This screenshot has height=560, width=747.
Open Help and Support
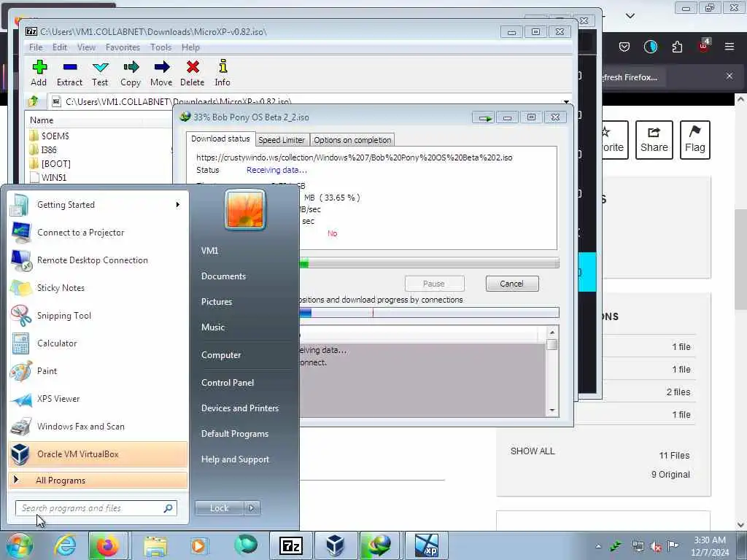[236, 459]
